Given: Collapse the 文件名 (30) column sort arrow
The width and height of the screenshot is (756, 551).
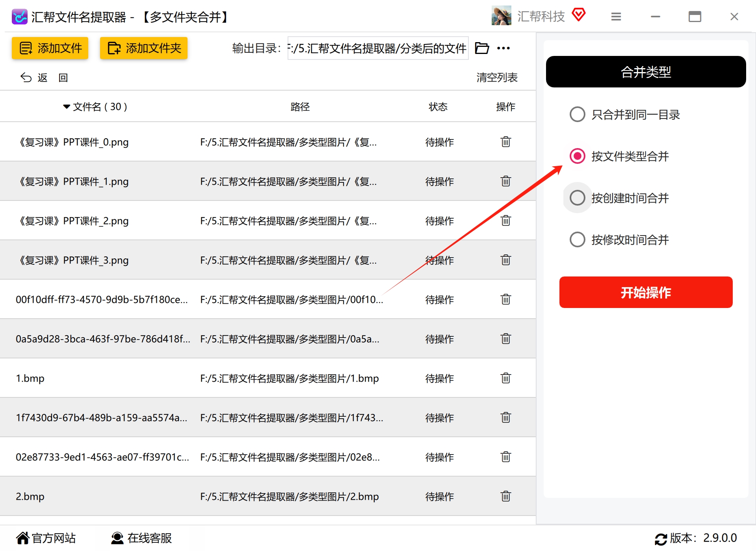Looking at the screenshot, I should [x=67, y=107].
